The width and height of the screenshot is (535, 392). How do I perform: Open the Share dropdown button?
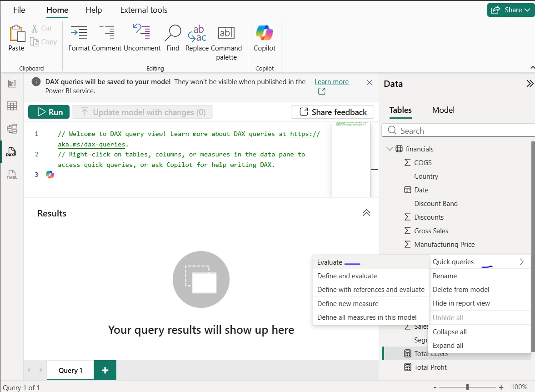(x=511, y=10)
